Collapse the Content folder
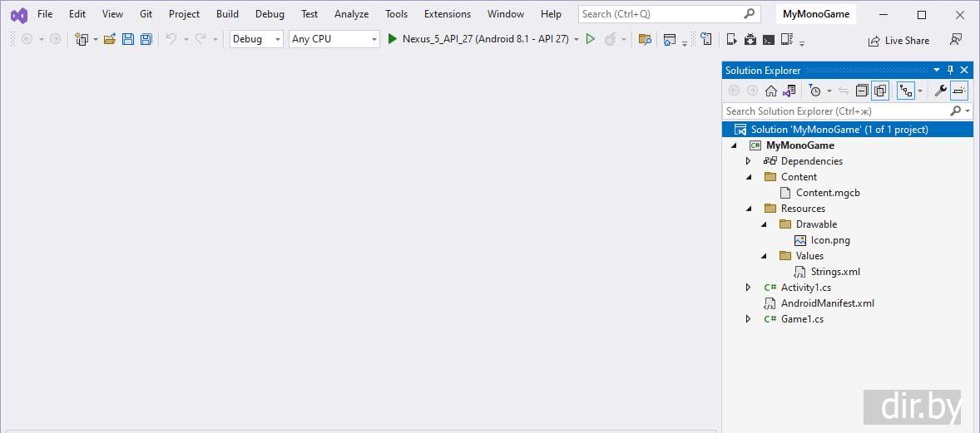980x433 pixels. 749,177
